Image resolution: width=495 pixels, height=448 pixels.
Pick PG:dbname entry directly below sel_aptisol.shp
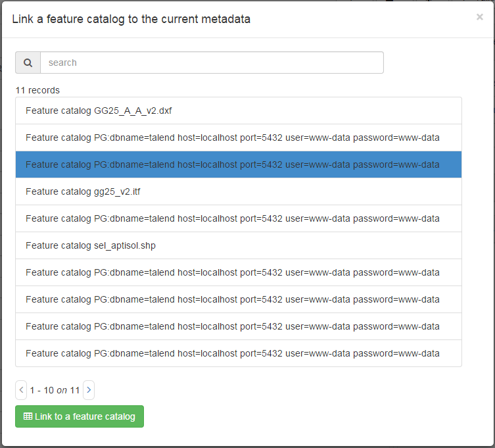239,272
